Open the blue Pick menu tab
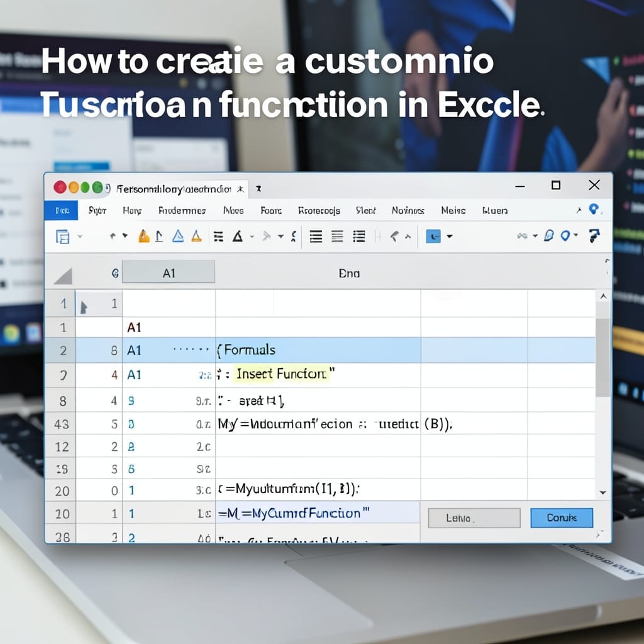 pos(61,210)
